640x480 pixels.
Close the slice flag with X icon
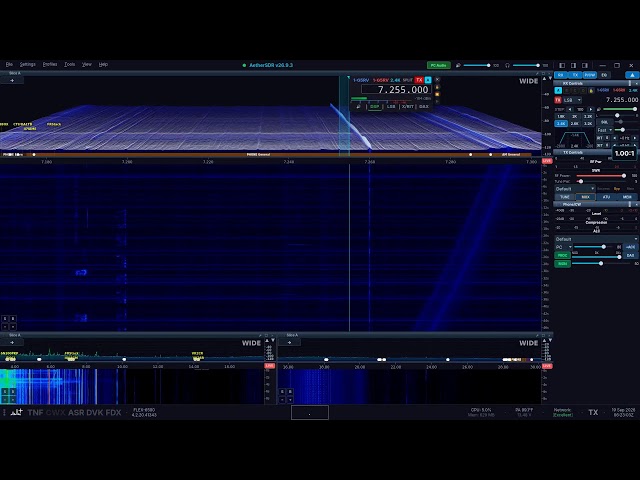coord(437,80)
